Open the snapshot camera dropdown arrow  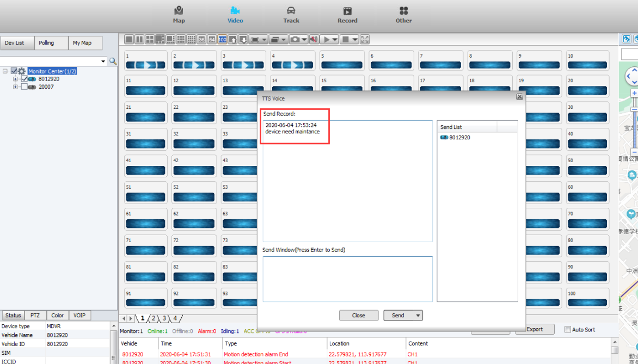pos(304,40)
